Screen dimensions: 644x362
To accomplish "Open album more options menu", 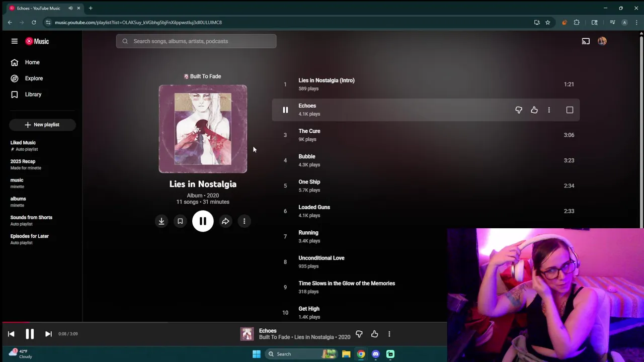I will pyautogui.click(x=244, y=221).
